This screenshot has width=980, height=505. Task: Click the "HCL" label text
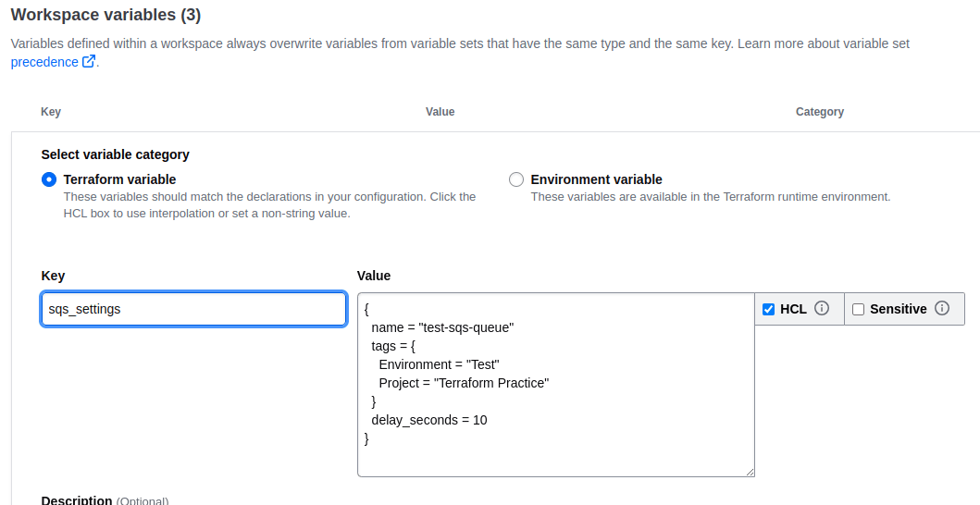pyautogui.click(x=793, y=309)
